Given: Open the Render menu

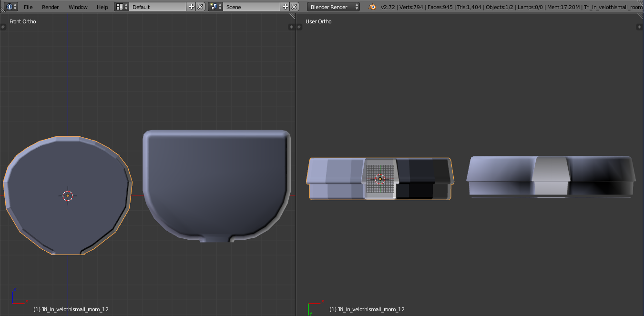Looking at the screenshot, I should [x=51, y=7].
